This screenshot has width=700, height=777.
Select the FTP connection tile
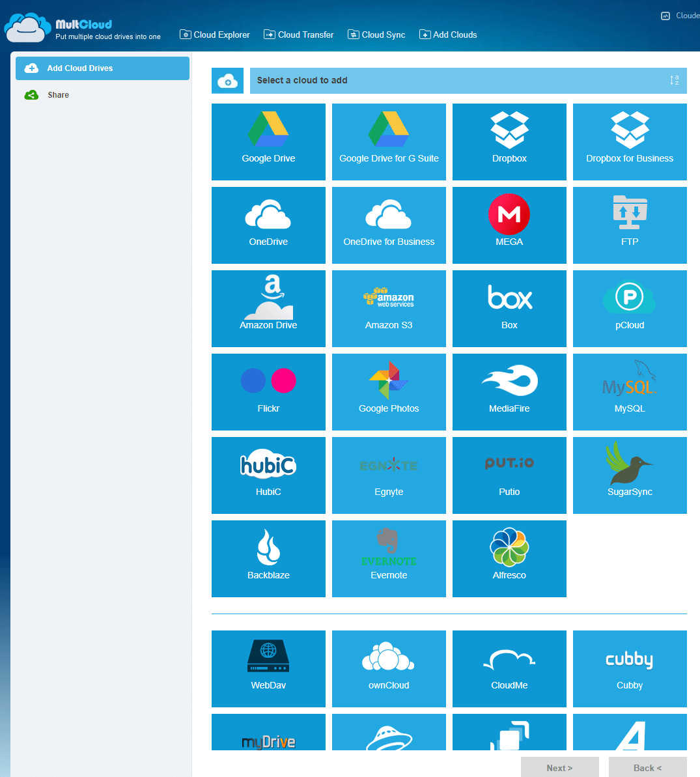pyautogui.click(x=630, y=225)
